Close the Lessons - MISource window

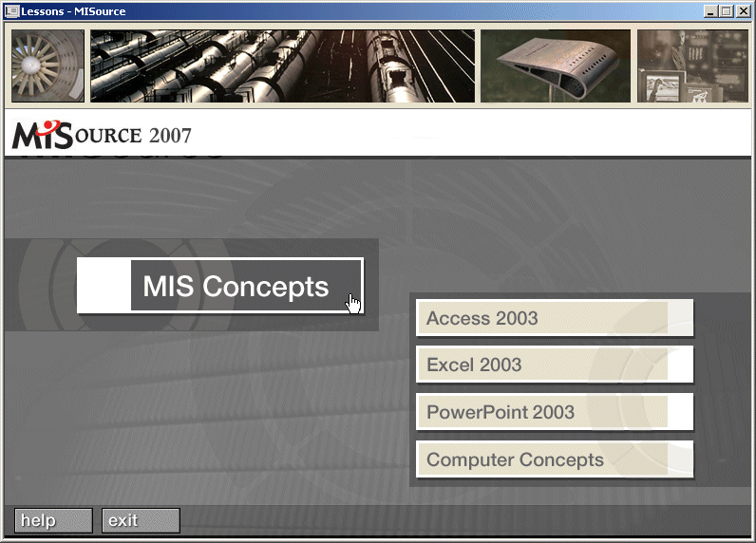pyautogui.click(x=744, y=11)
